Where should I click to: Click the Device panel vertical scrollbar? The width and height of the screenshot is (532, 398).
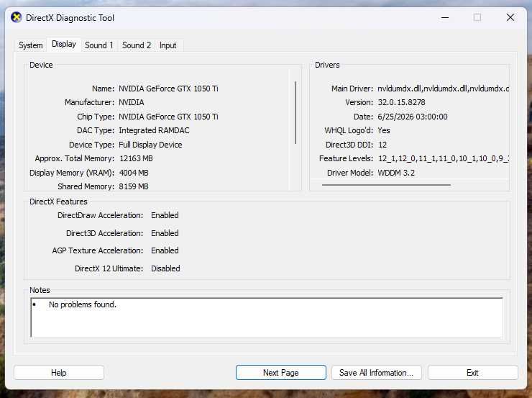click(x=295, y=113)
